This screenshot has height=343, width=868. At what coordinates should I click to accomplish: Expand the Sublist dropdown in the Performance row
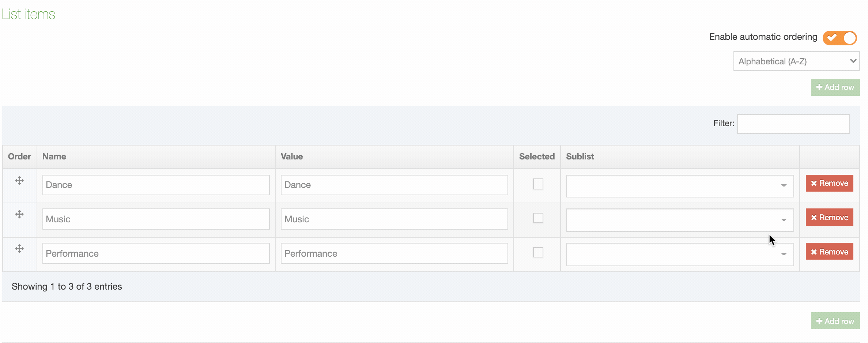point(679,254)
